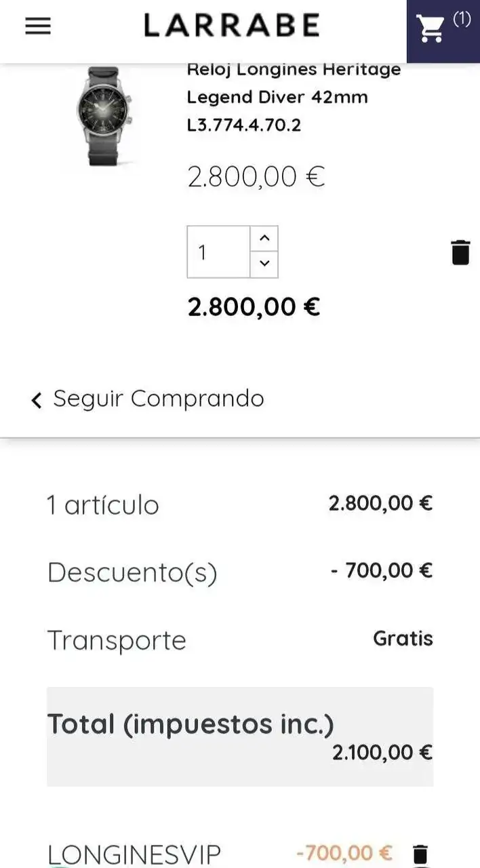Continue shopping via Seguir Comprando
Screen dimensions: 480x868
coord(159,399)
